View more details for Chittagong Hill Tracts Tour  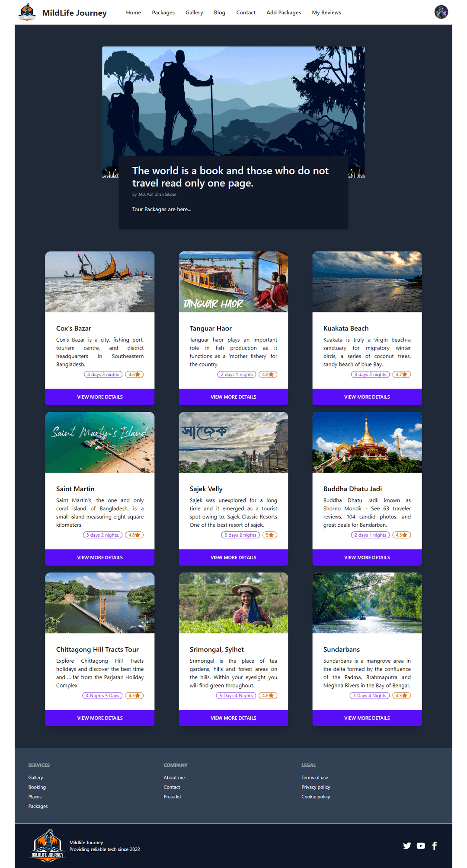pos(100,718)
